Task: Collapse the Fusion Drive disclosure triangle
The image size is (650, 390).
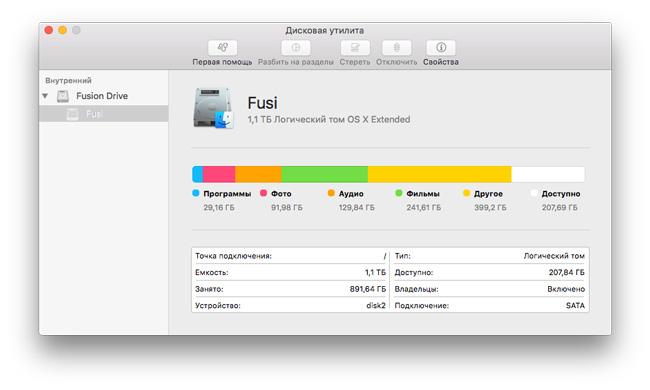Action: tap(45, 96)
